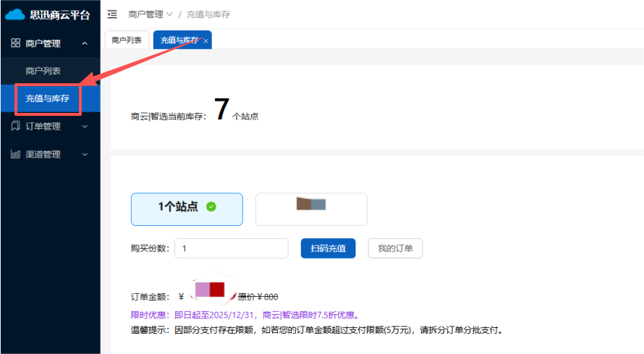Click the bar chart icon beside 渠道管理
The image size is (644, 354).
tap(15, 154)
